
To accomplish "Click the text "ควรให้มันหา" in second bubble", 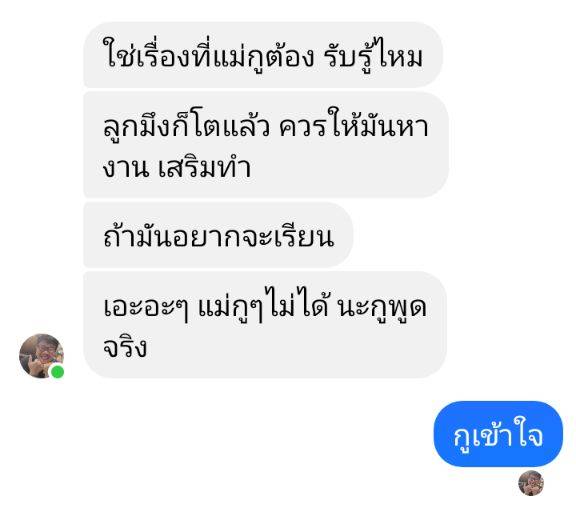I will pos(353,125).
